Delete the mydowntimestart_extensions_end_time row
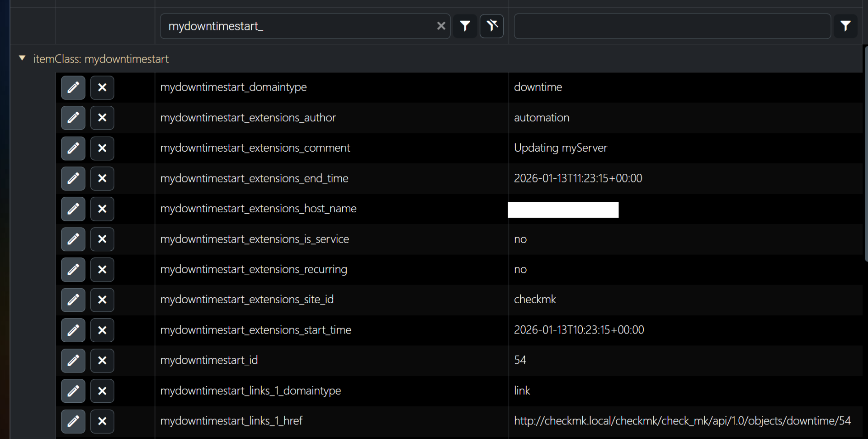 click(x=102, y=178)
